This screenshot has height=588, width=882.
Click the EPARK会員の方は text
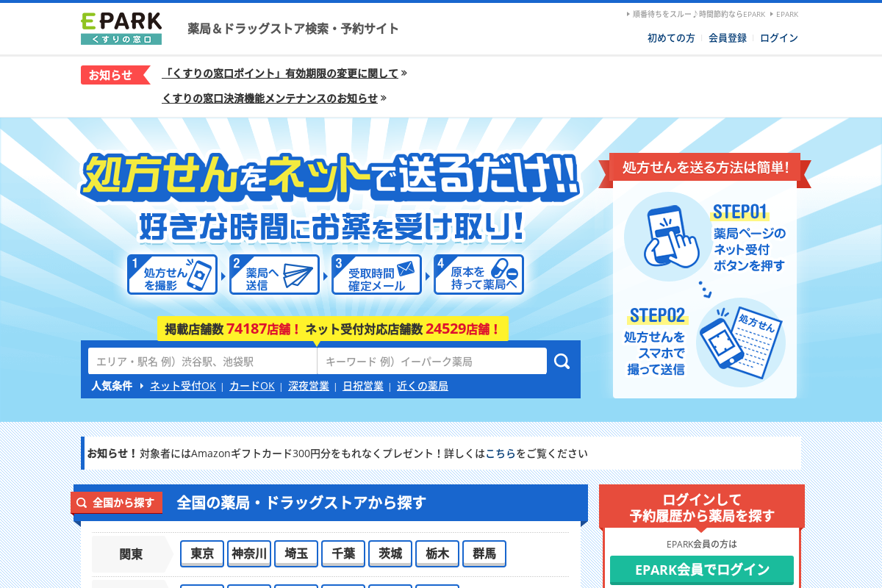click(x=702, y=544)
